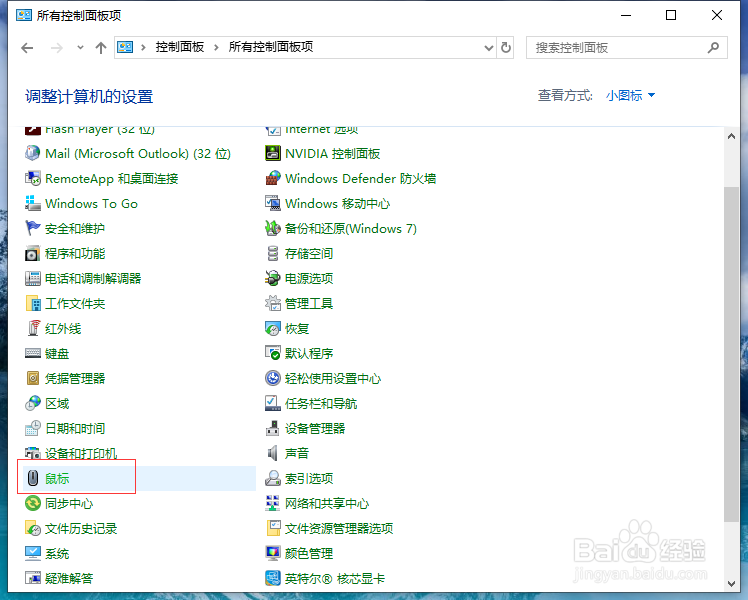Click the 程序和功能 icon

(32, 253)
